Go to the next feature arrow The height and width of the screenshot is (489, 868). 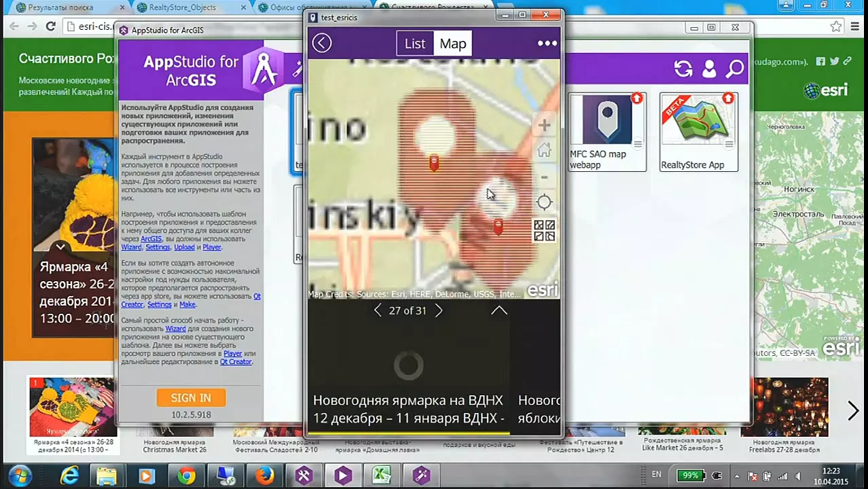pos(438,310)
